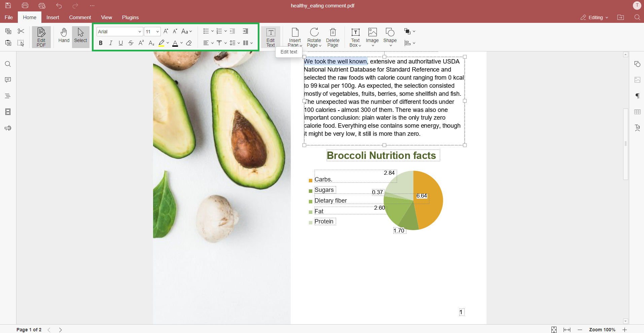Click the undo arrow icon
The image size is (644, 333).
tap(59, 6)
